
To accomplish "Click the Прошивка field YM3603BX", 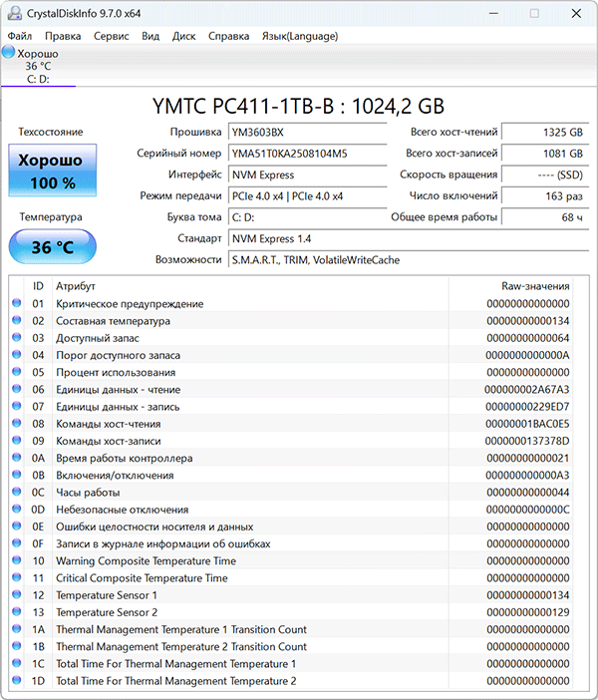I will click(x=307, y=133).
